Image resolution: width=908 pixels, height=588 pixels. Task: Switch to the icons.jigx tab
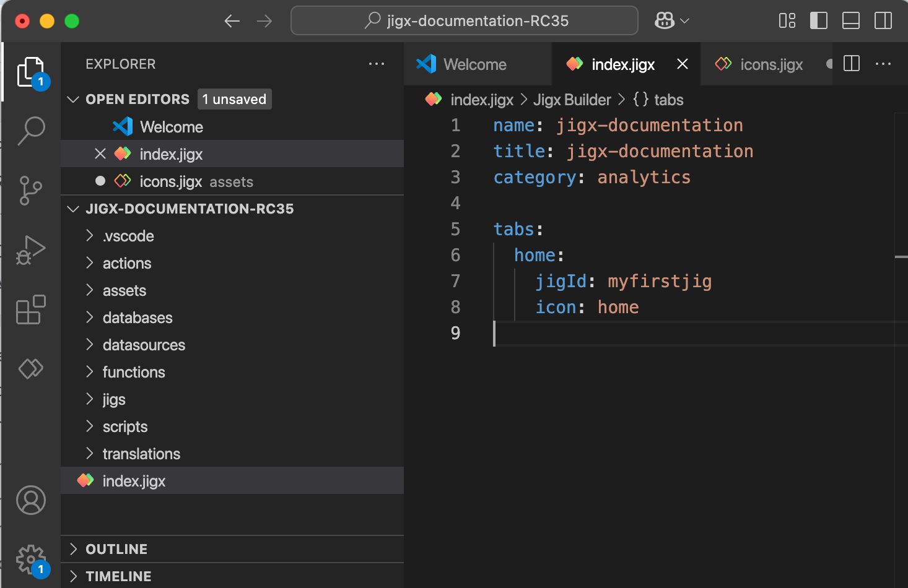771,64
